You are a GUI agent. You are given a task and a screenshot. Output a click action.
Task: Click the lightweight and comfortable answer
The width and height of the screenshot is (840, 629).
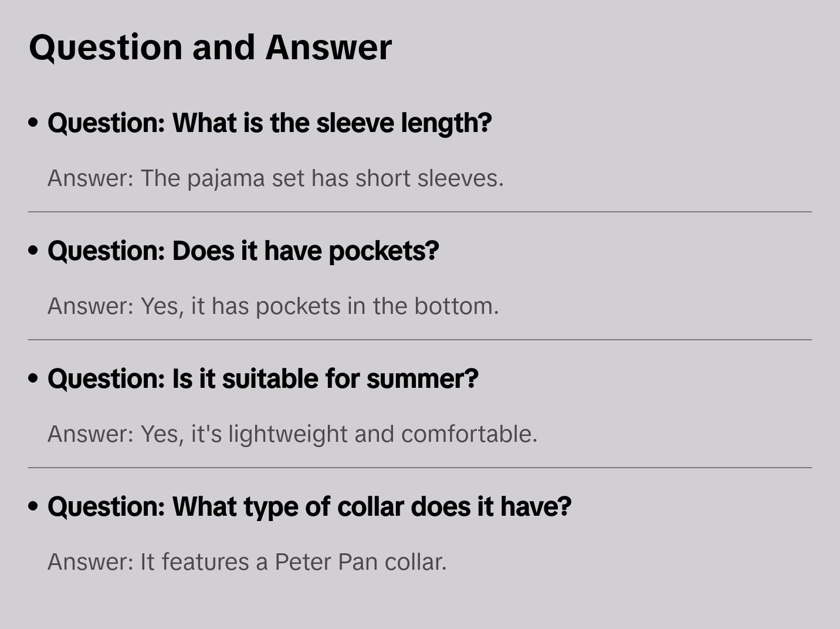[x=292, y=434]
